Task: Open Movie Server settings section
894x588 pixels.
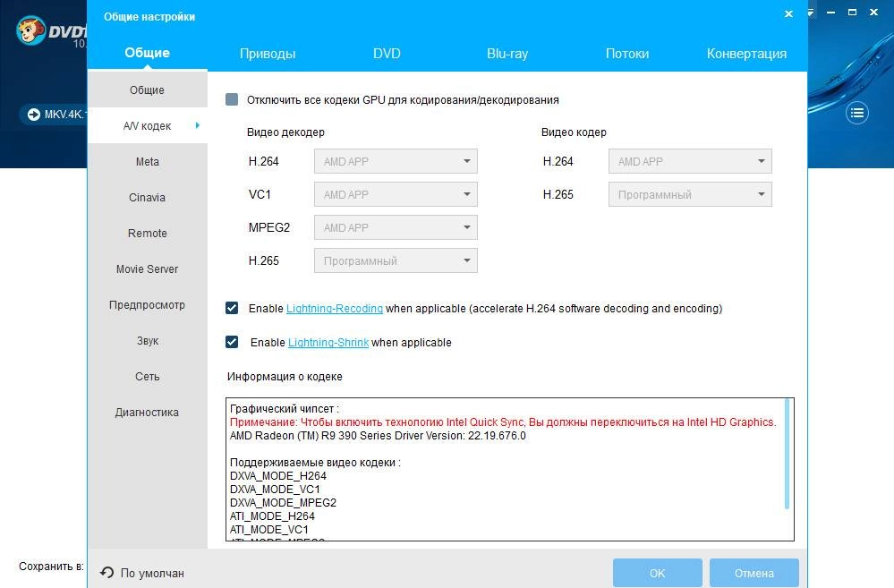Action: (x=147, y=268)
